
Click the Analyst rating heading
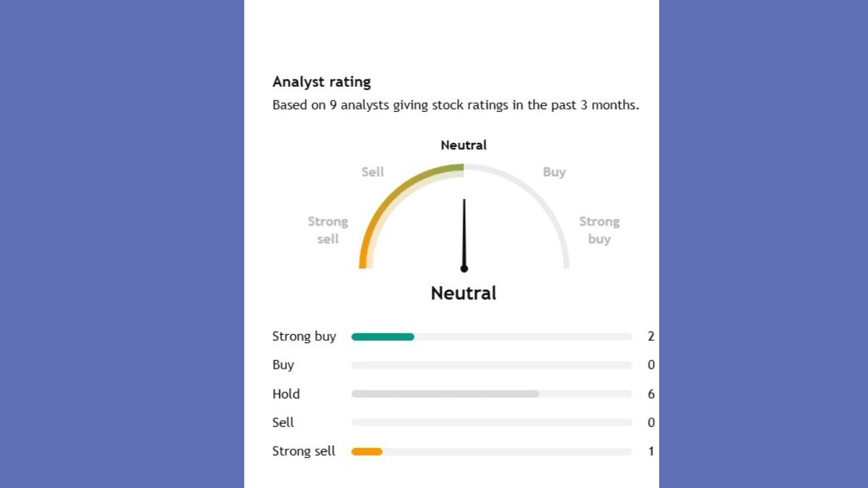click(x=321, y=82)
